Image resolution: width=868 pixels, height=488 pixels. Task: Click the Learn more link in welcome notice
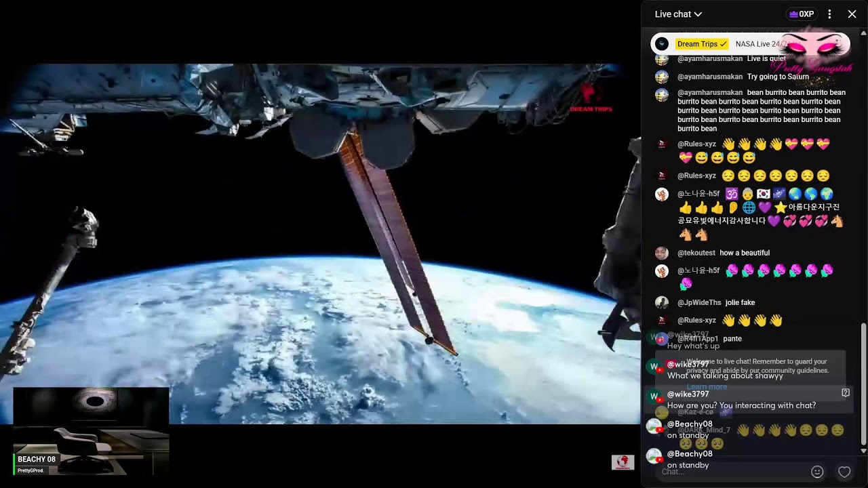pyautogui.click(x=707, y=387)
